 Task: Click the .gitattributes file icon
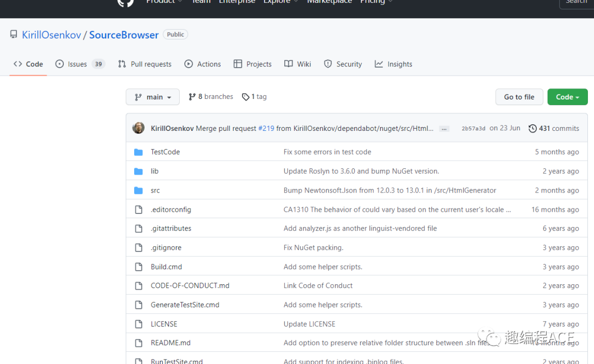coord(139,228)
